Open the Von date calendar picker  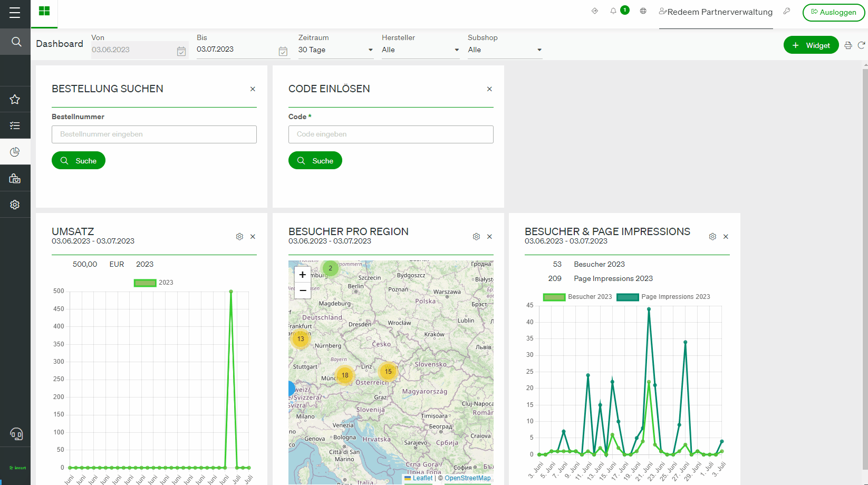tap(181, 51)
